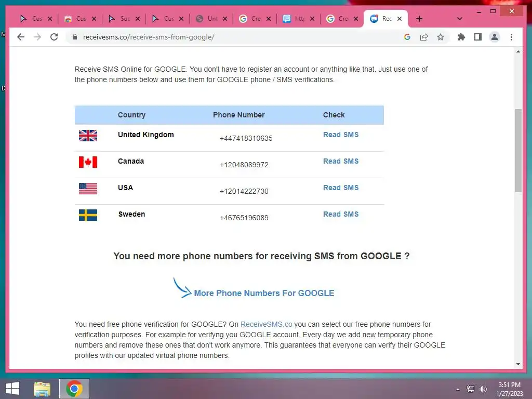Click the Sweden country name
The height and width of the screenshot is (399, 532).
click(x=131, y=214)
